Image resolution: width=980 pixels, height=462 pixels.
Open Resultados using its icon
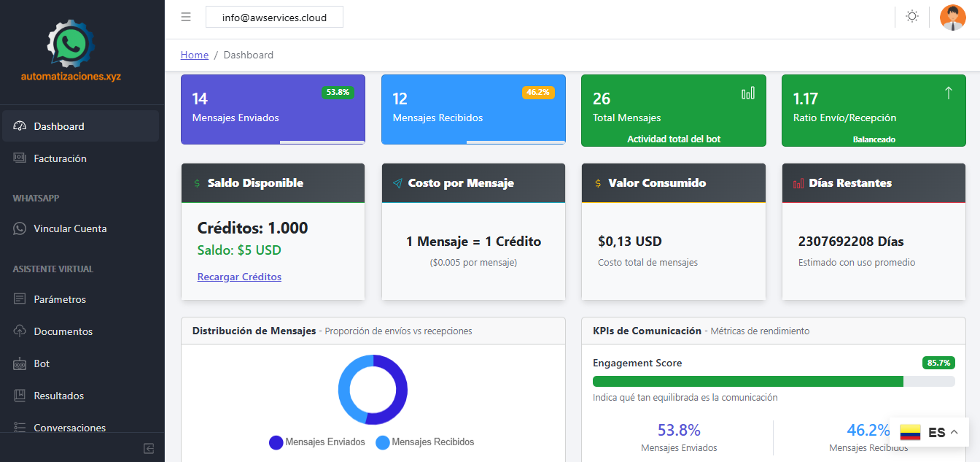coord(20,396)
